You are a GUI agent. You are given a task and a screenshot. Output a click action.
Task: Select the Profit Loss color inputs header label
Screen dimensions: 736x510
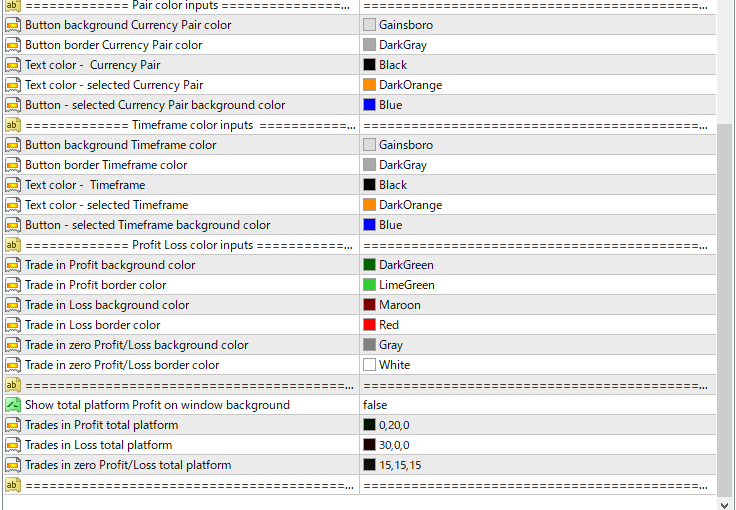pos(189,245)
